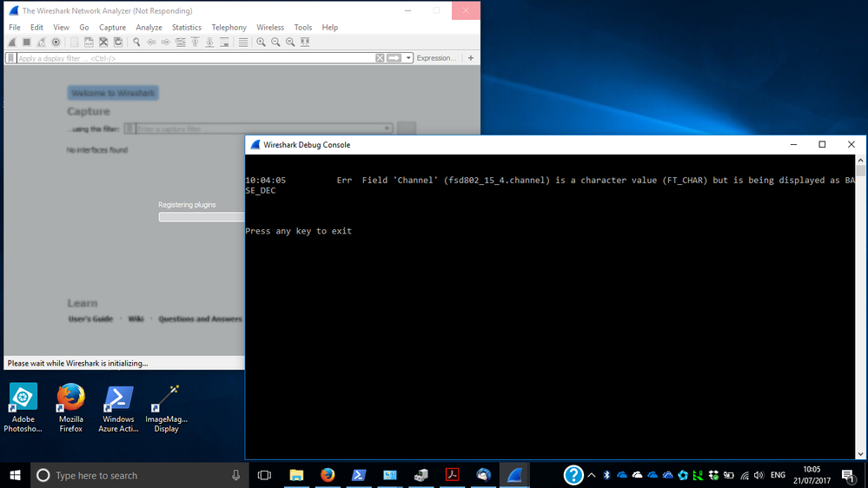
Task: Click the go to specified packet icon
Action: [x=181, y=42]
